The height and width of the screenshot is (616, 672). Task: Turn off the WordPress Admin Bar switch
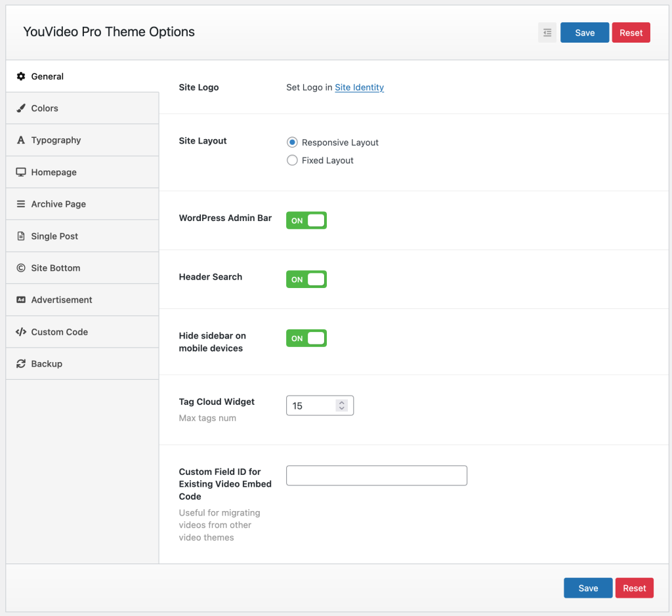(x=306, y=220)
